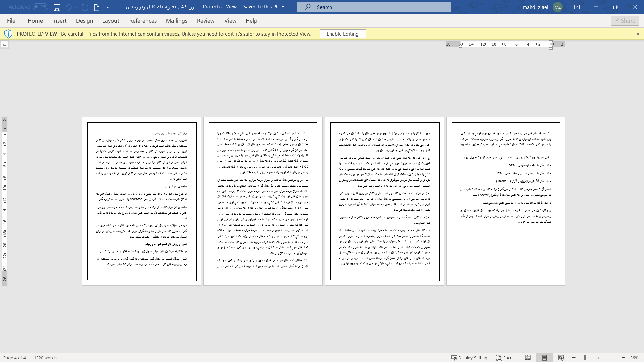This screenshot has width=644, height=362.
Task: Switch to the Insert tab
Action: point(59,21)
